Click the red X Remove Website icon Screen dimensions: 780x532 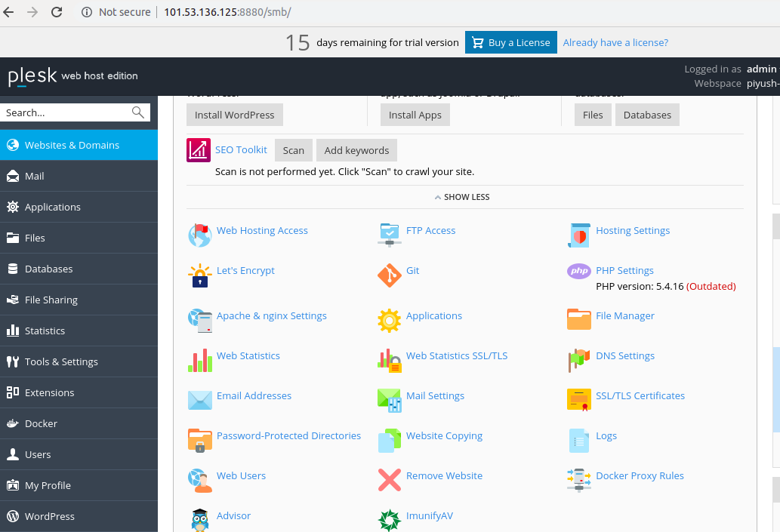click(x=390, y=480)
